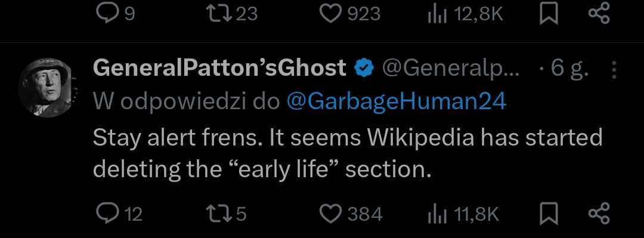
Task: Bookmark the GeneralPatton'sGhost tweet
Action: (x=549, y=215)
